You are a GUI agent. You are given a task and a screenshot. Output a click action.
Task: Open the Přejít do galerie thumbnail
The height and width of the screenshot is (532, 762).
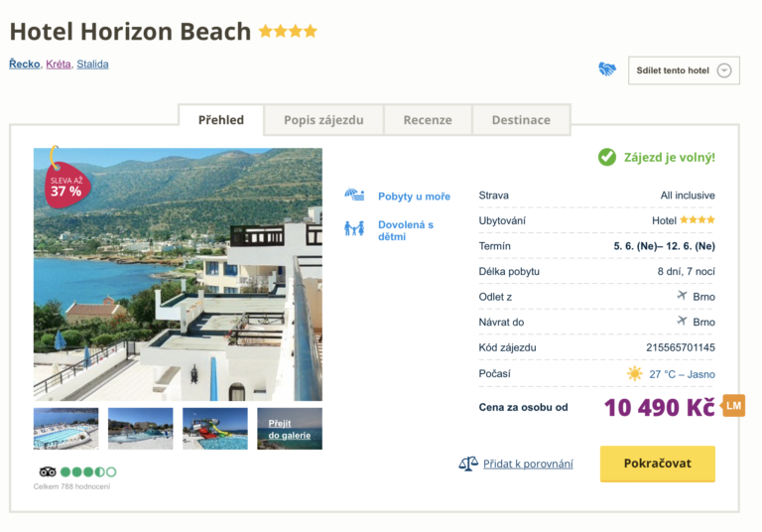[x=290, y=429]
